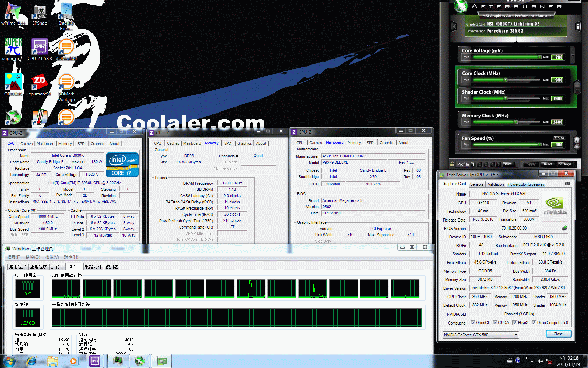
Task: Open Windows Explorer from the taskbar
Action: click(53, 361)
